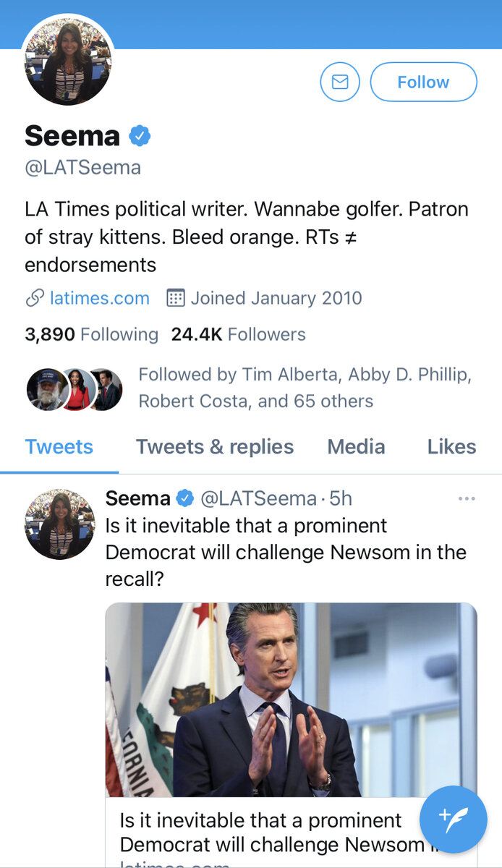Open the Likes tab
Image resolution: width=502 pixels, height=868 pixels.
click(x=451, y=447)
